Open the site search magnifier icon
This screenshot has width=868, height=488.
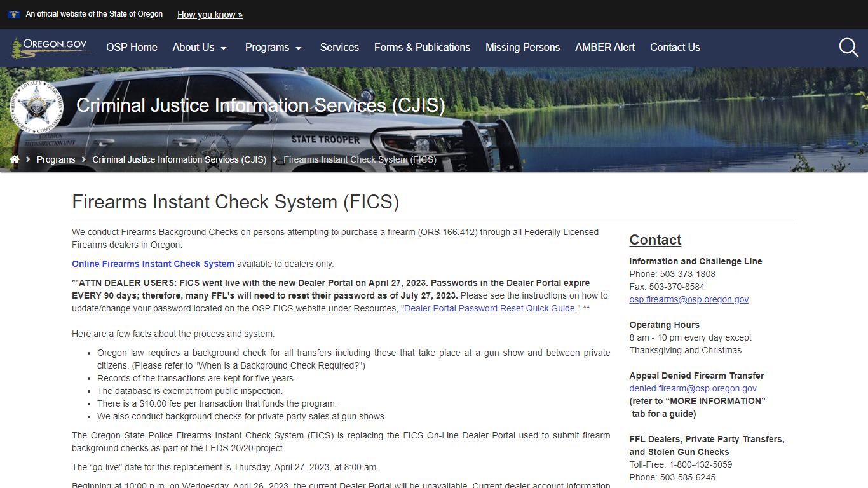point(849,48)
